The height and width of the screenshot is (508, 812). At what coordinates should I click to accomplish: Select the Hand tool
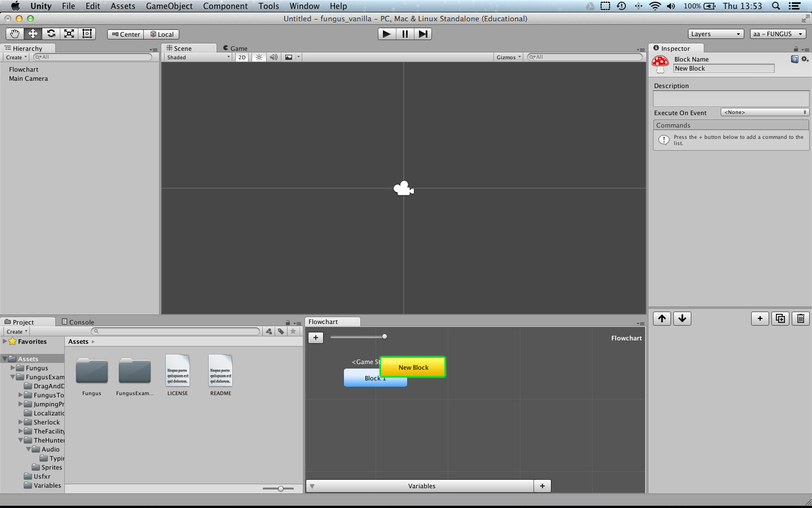click(15, 34)
